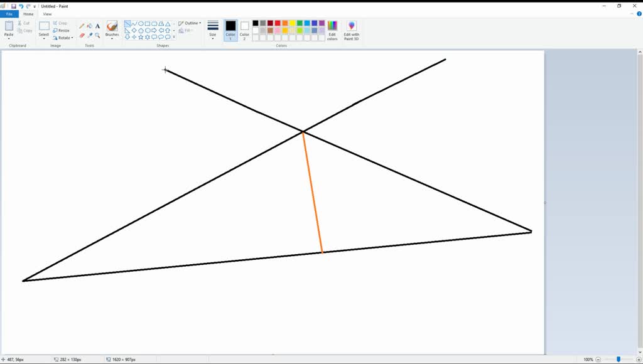The width and height of the screenshot is (643, 364).
Task: Choose the Rounded rectangle shape
Action: pyautogui.click(x=154, y=24)
